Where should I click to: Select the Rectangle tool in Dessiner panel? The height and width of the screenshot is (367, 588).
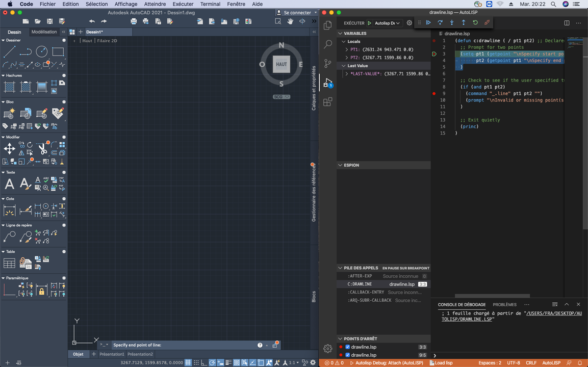(x=58, y=51)
